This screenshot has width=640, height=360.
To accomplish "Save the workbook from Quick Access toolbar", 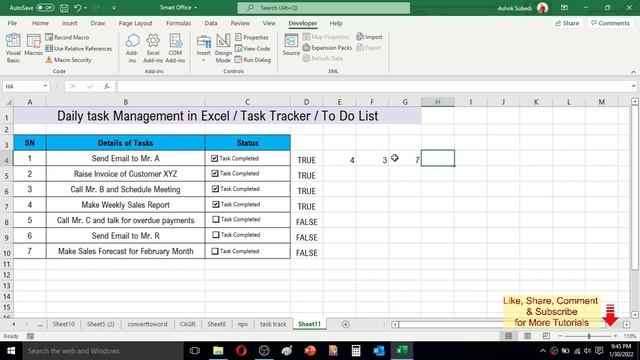I will (64, 8).
